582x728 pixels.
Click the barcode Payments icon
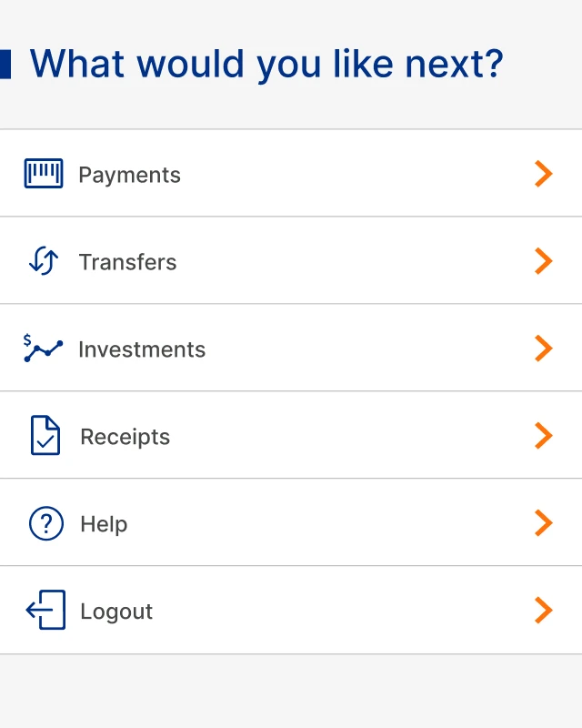click(44, 174)
